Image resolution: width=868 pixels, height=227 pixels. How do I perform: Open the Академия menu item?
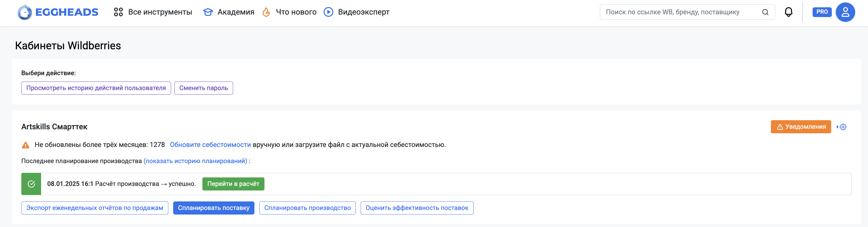(236, 12)
